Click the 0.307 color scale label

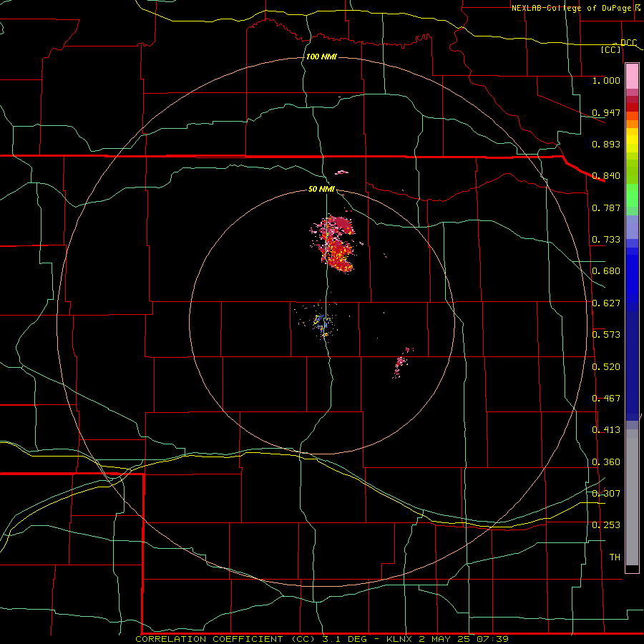pyautogui.click(x=606, y=494)
